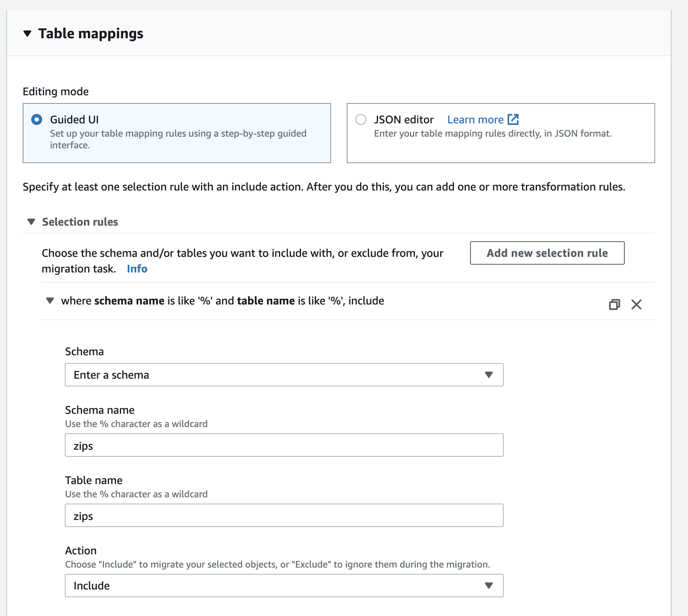688x616 pixels.
Task: Click the Table name field containing zips
Action: tap(284, 515)
